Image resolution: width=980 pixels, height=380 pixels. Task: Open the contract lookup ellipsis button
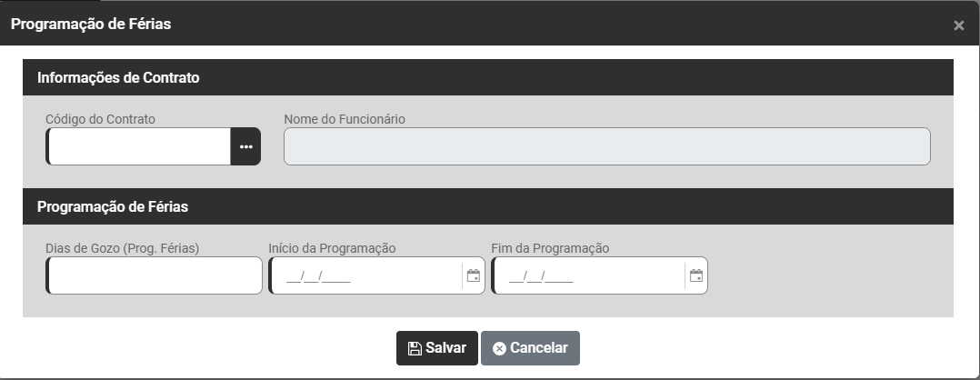tap(245, 146)
